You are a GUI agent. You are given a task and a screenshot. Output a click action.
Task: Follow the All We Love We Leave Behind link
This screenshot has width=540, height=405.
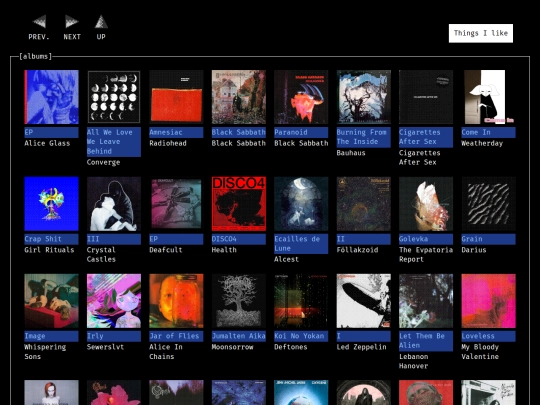point(114,142)
